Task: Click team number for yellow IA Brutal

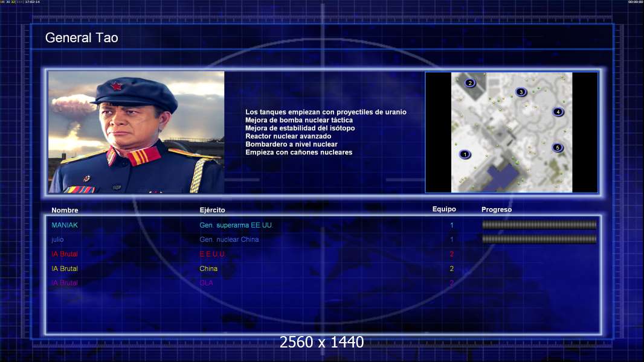Action: (452, 268)
